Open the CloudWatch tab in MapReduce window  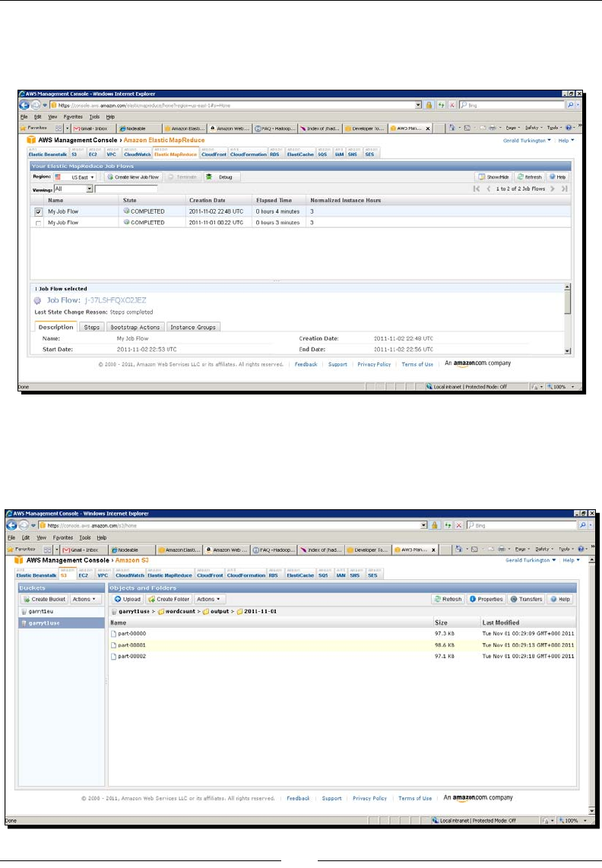137,154
